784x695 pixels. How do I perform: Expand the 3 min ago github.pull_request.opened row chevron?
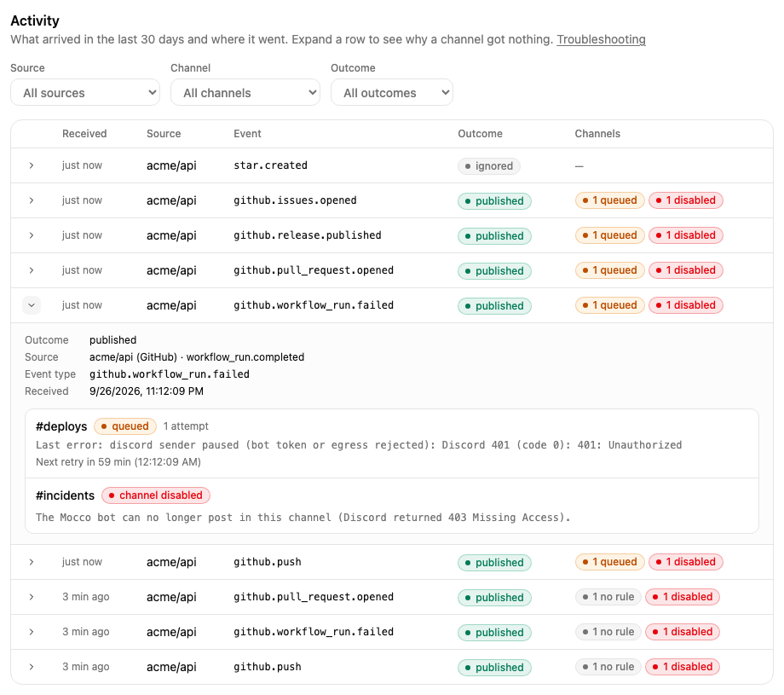pos(31,598)
